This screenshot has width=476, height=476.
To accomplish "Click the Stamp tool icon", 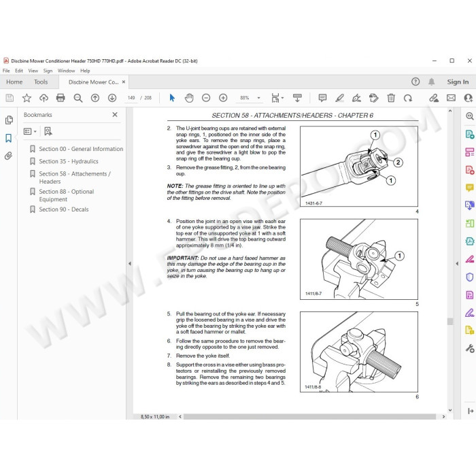I will point(374,98).
